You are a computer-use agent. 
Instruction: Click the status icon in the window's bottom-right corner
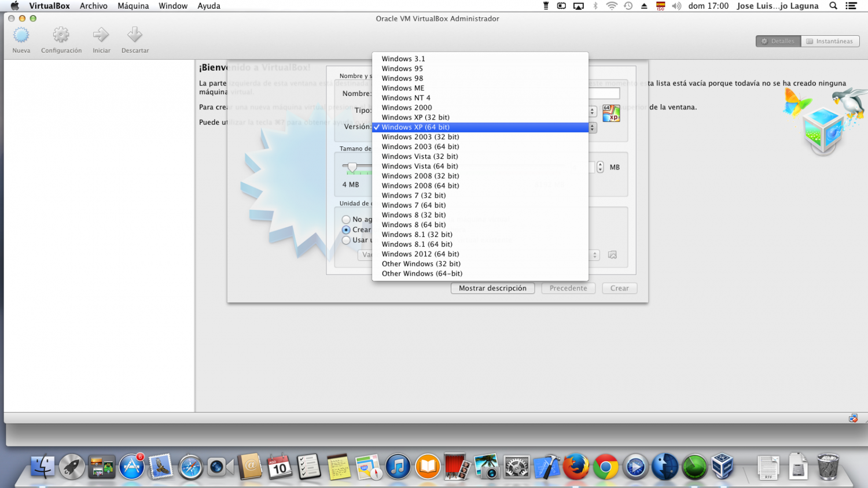coord(853,418)
